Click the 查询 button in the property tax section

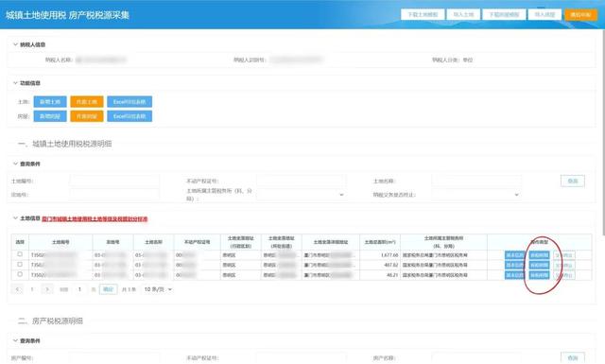tap(573, 357)
